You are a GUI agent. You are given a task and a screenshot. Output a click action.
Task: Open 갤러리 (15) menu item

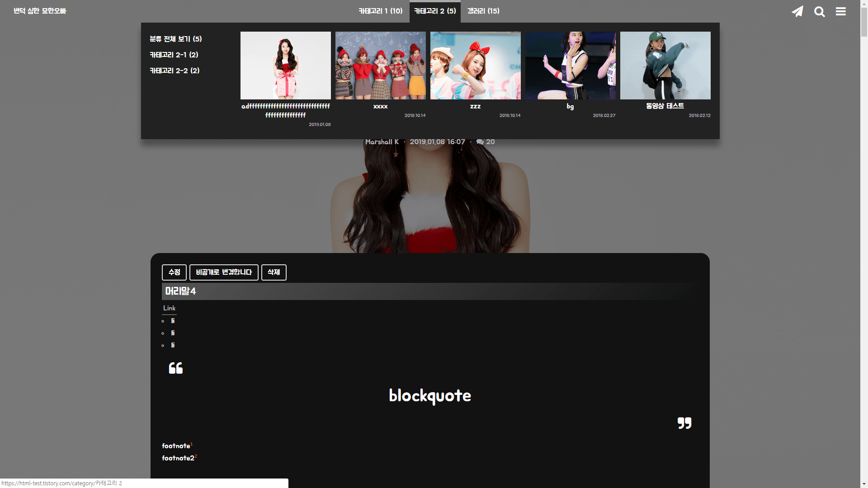click(x=483, y=11)
